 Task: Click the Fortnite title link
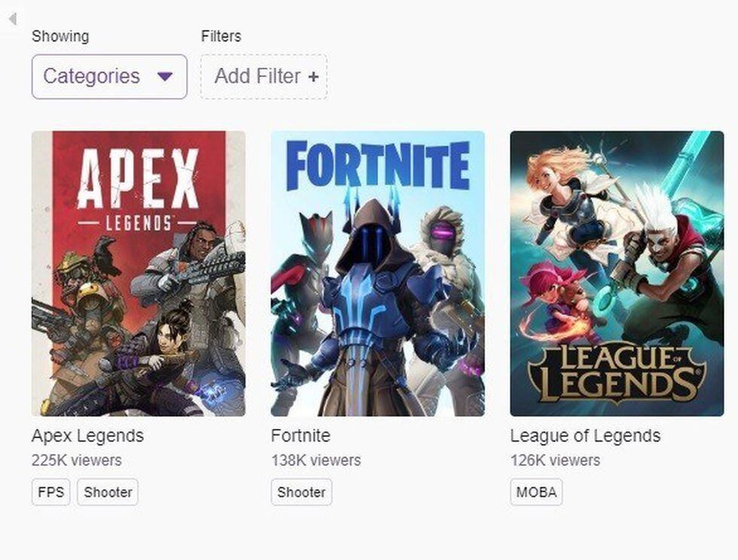[300, 436]
